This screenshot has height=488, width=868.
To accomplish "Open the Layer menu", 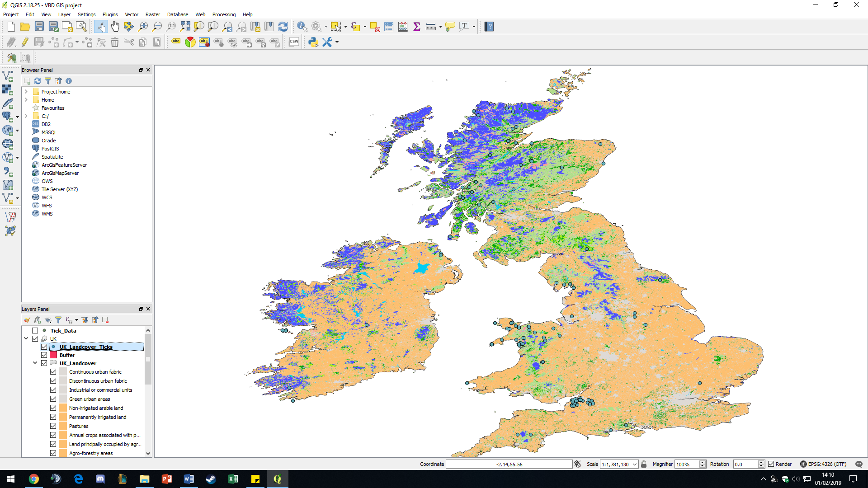I will pos(64,14).
